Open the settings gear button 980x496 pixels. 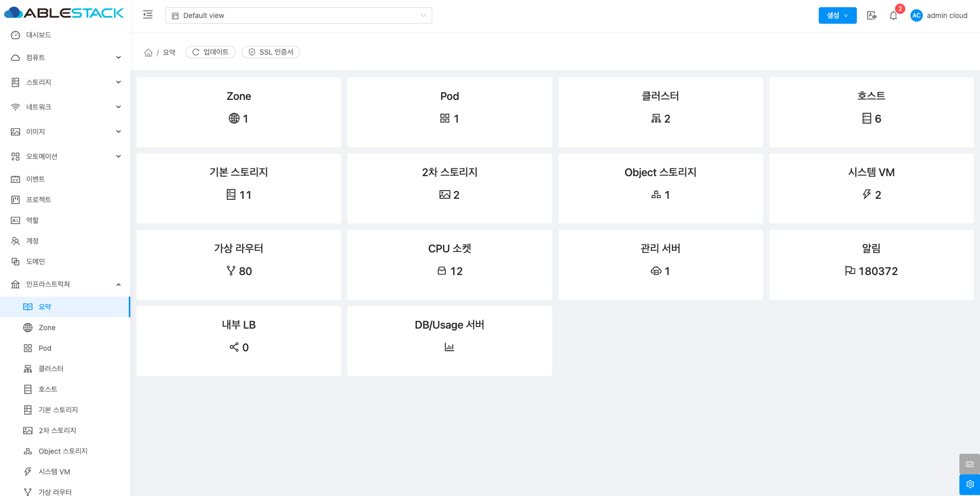point(969,484)
